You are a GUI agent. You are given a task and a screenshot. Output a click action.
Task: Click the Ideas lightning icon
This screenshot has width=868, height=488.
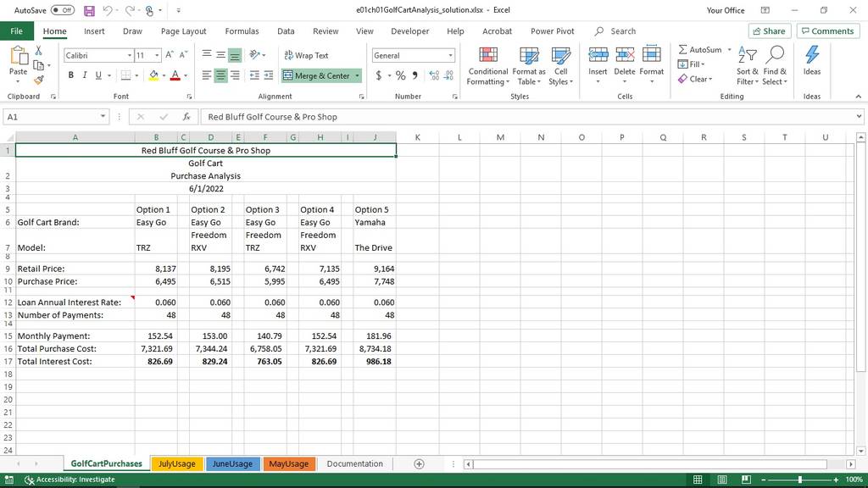pos(812,55)
